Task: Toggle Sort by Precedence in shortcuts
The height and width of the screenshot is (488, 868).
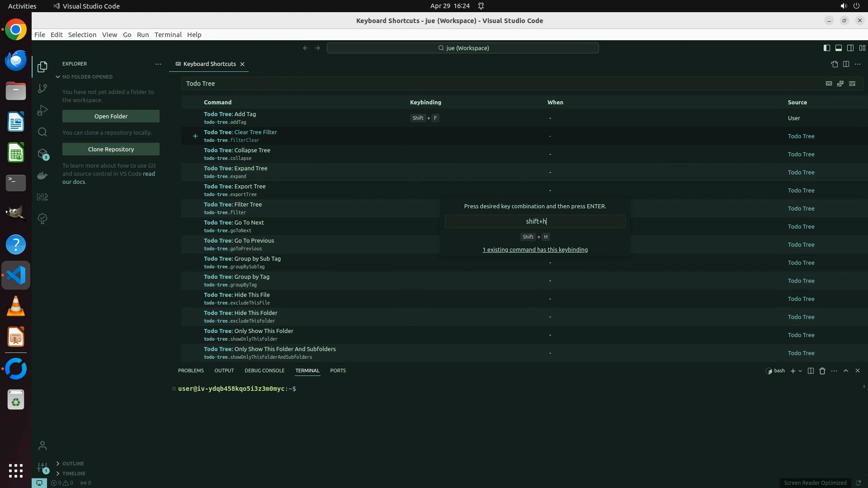Action: (840, 84)
